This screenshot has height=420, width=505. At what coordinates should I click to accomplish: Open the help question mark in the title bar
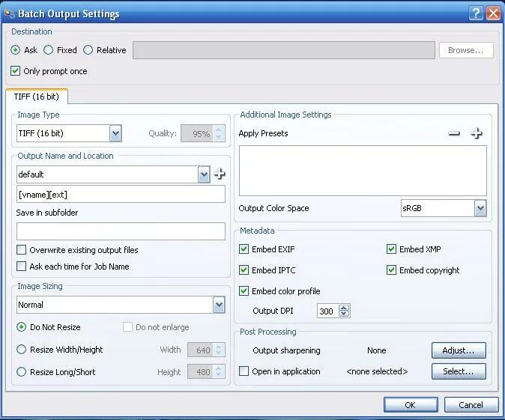pos(476,13)
